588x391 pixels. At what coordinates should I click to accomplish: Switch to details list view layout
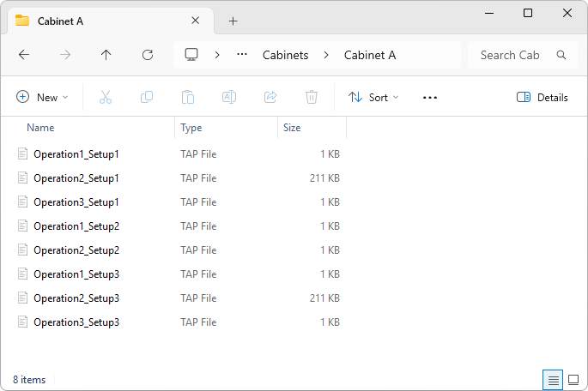(554, 379)
